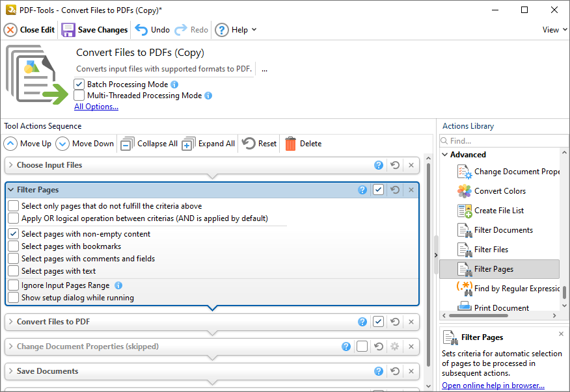570x392 pixels.
Task: Open help for Choose Input Files action
Action: [379, 165]
